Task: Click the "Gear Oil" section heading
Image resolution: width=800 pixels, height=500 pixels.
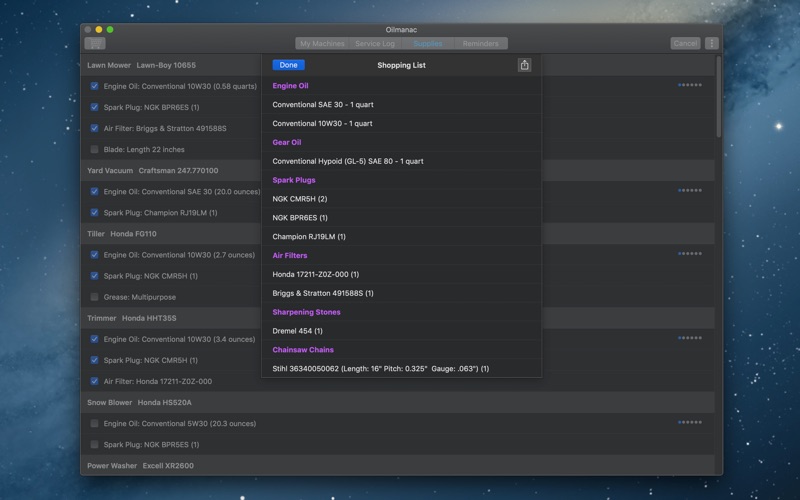Action: point(287,142)
